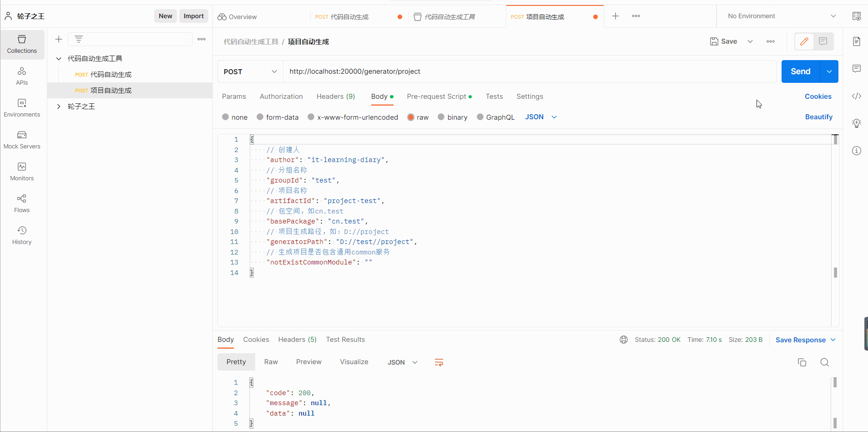Open the Documentation icon in right sidebar
868x432 pixels.
[857, 41]
